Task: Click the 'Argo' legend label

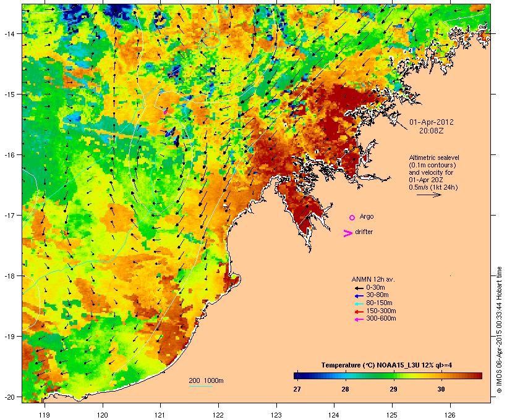Action: 367,216
